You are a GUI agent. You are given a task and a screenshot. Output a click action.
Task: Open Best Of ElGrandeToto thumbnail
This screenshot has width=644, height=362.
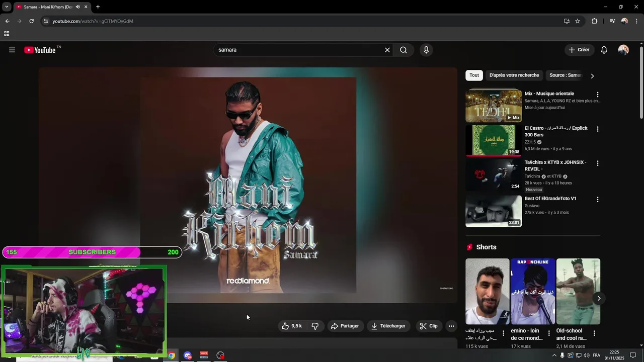click(x=494, y=211)
